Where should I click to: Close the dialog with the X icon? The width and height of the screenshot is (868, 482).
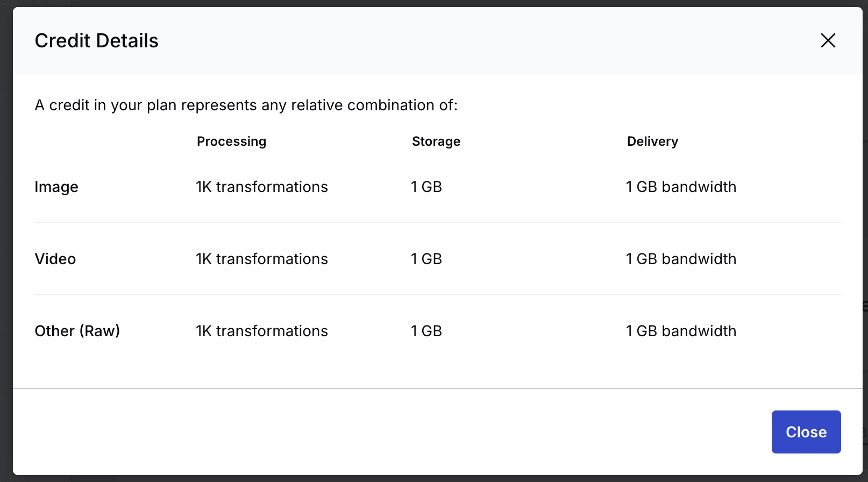pos(828,40)
